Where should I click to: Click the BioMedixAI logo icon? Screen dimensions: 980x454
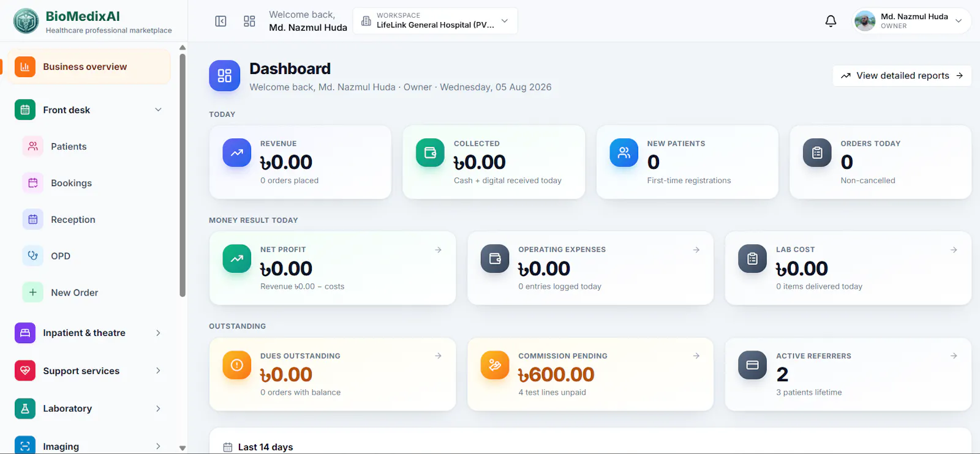tap(26, 21)
